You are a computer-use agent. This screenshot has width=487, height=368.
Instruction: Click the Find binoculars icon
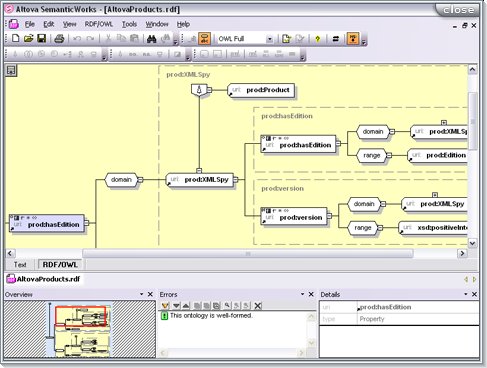[152, 39]
